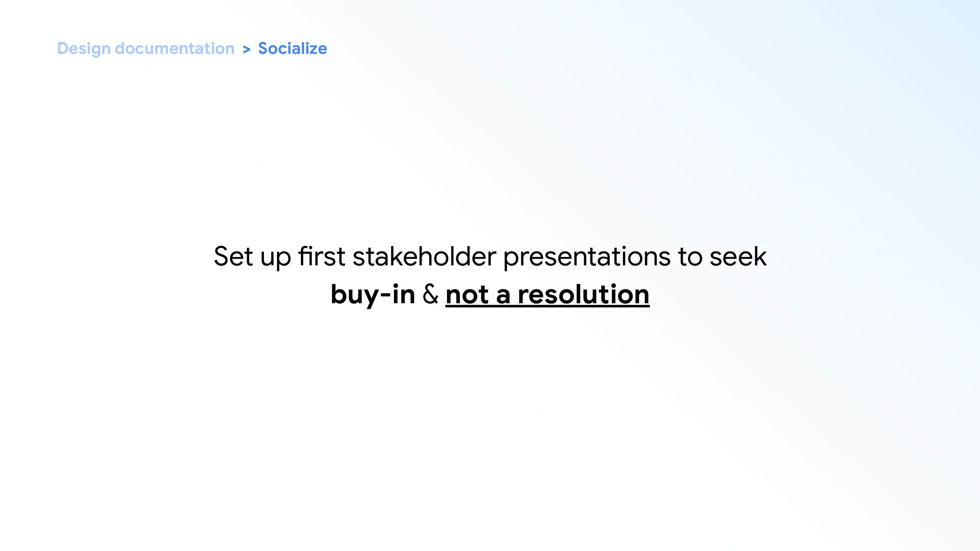980x551 pixels.
Task: Click the word 'to' before 'seek'
Action: [x=690, y=256]
